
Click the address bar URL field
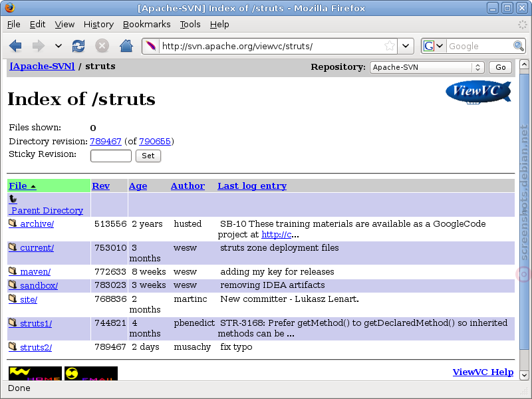click(x=271, y=46)
